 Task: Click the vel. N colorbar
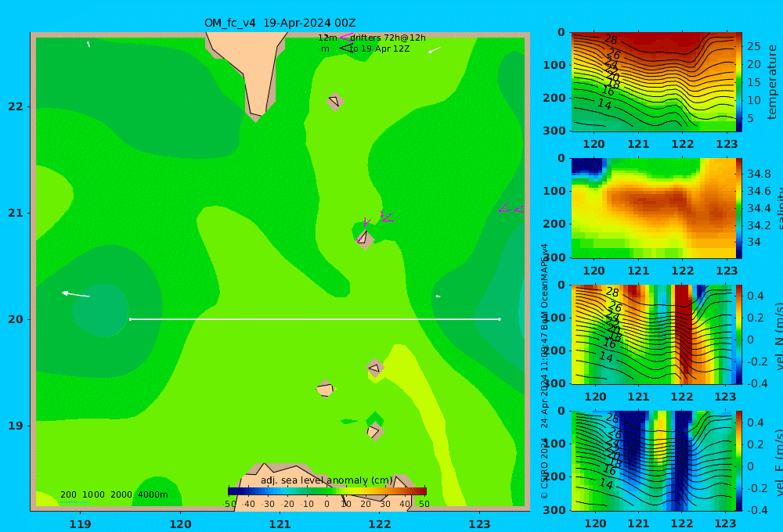[x=739, y=334]
